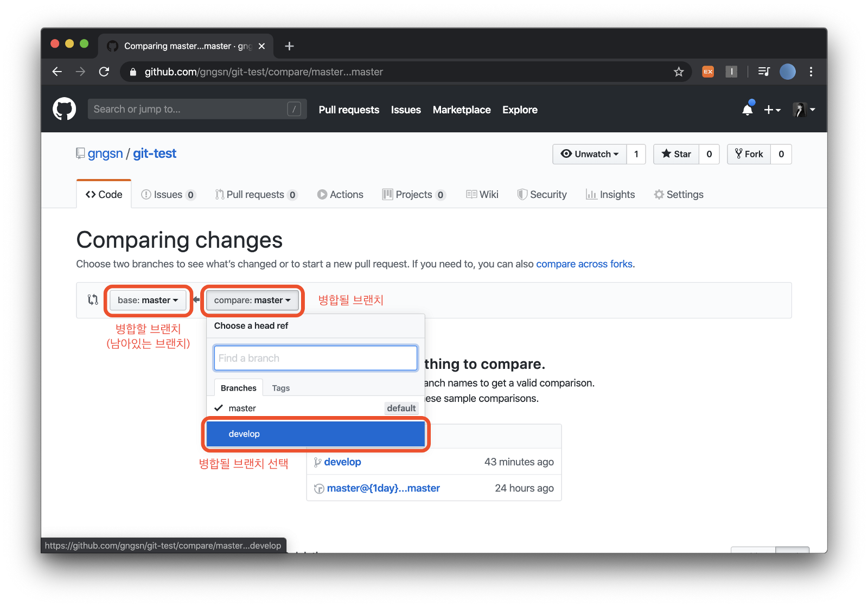
Task: Switch to the Security tab
Action: [x=542, y=194]
